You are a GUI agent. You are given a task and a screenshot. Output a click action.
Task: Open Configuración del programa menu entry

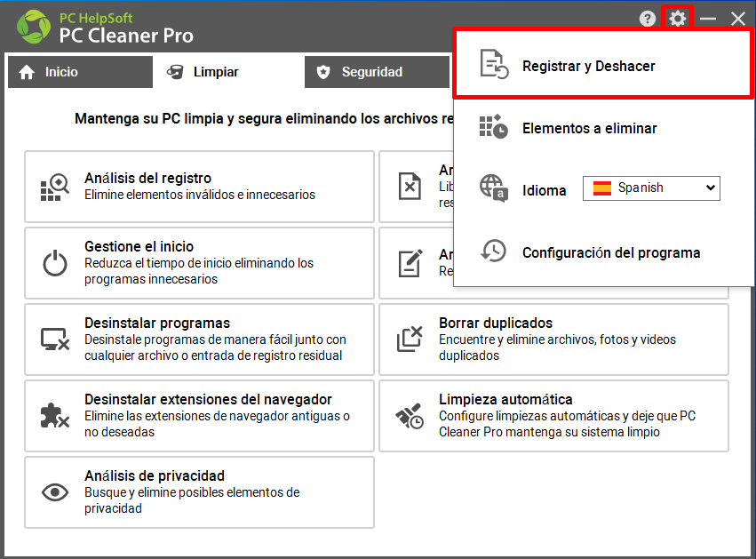(x=603, y=252)
